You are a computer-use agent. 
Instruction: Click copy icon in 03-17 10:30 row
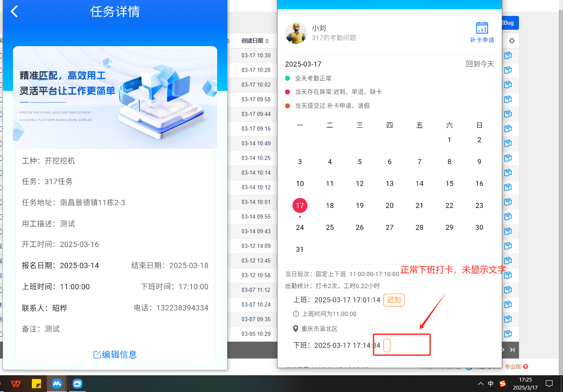508,55
